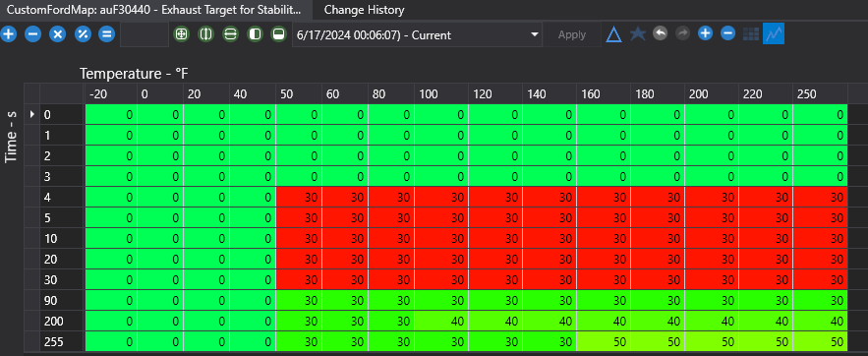Click the 'Temperature - °F' axis label
This screenshot has width=868, height=356.
[x=135, y=73]
